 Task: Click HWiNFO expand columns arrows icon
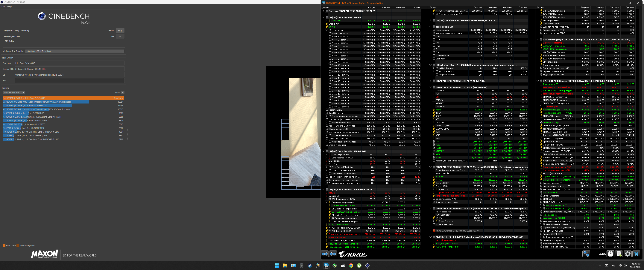click(x=324, y=254)
